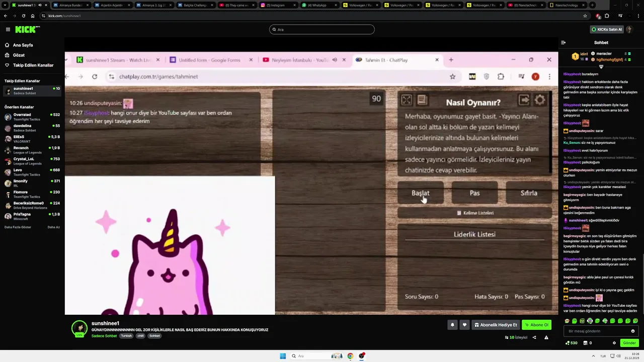644x362 pixels.
Task: Open the user avatar menu at top right
Action: pyautogui.click(x=629, y=30)
